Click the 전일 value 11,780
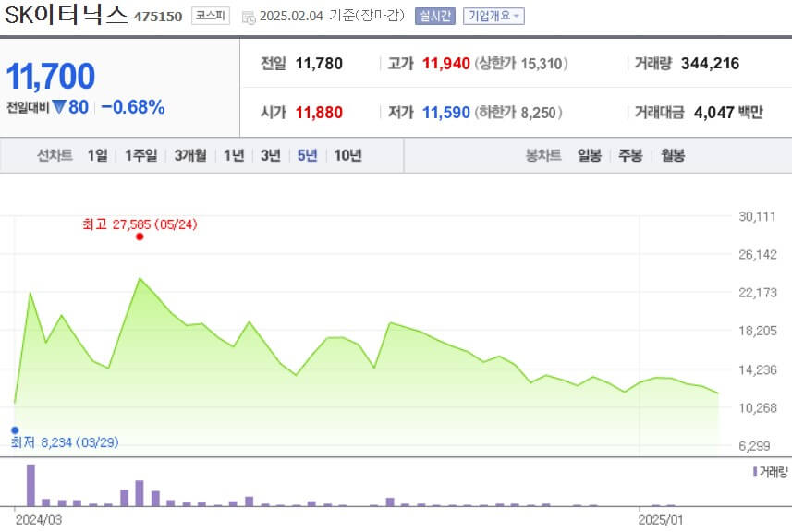 pyautogui.click(x=319, y=64)
